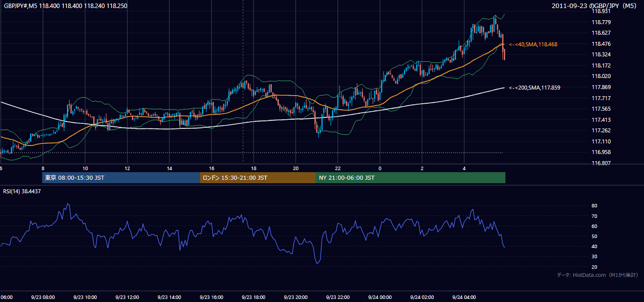Click the 9/23 14:00 time axis label
This screenshot has height=302, width=644.
169,297
